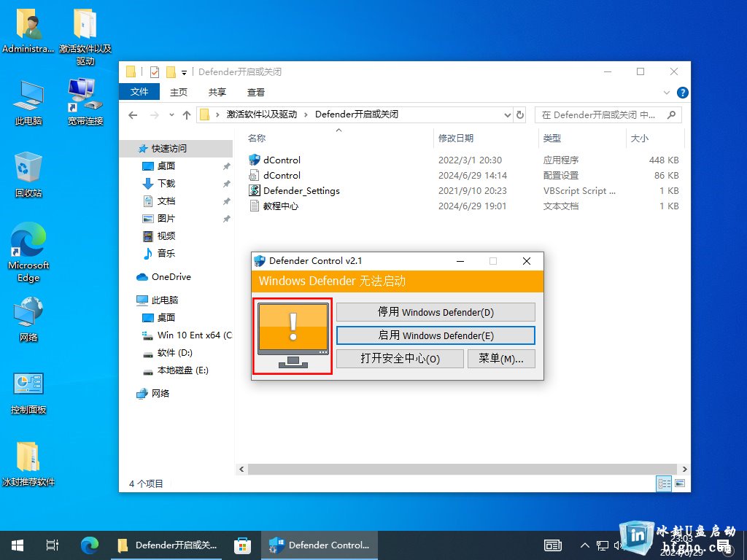Open 下载 in quick access
This screenshot has height=560, width=747.
[166, 183]
